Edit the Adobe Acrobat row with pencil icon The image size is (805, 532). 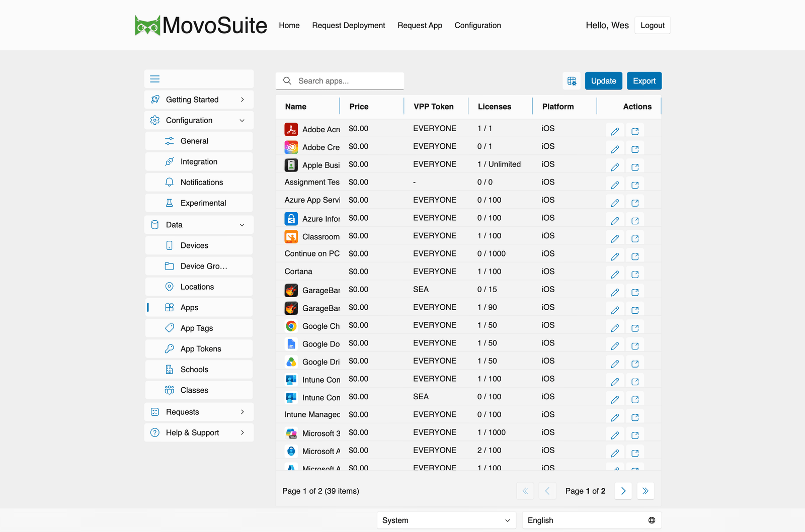point(615,131)
